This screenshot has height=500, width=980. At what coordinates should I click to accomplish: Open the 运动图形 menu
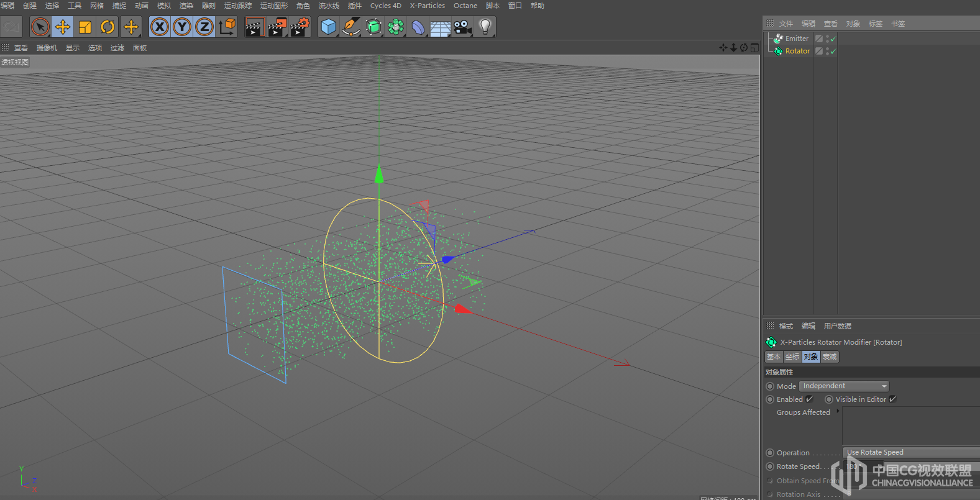point(274,6)
